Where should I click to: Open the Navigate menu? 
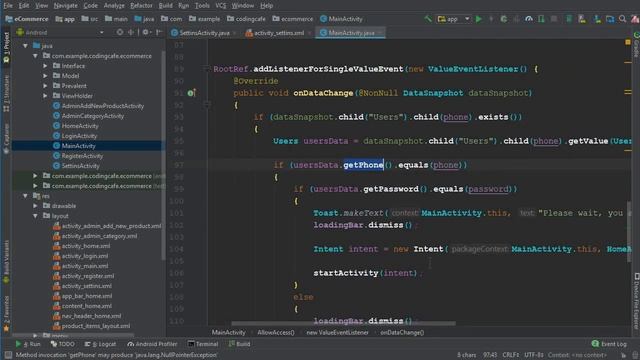click(65, 6)
